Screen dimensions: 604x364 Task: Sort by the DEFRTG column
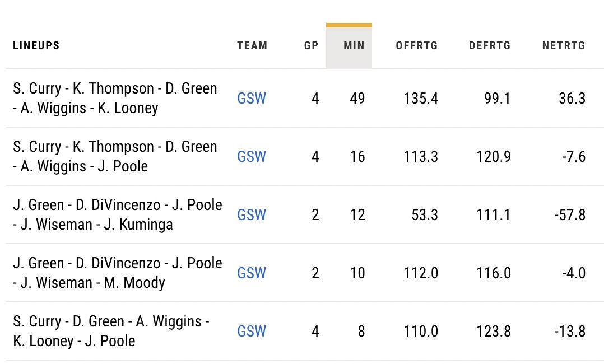tap(490, 46)
